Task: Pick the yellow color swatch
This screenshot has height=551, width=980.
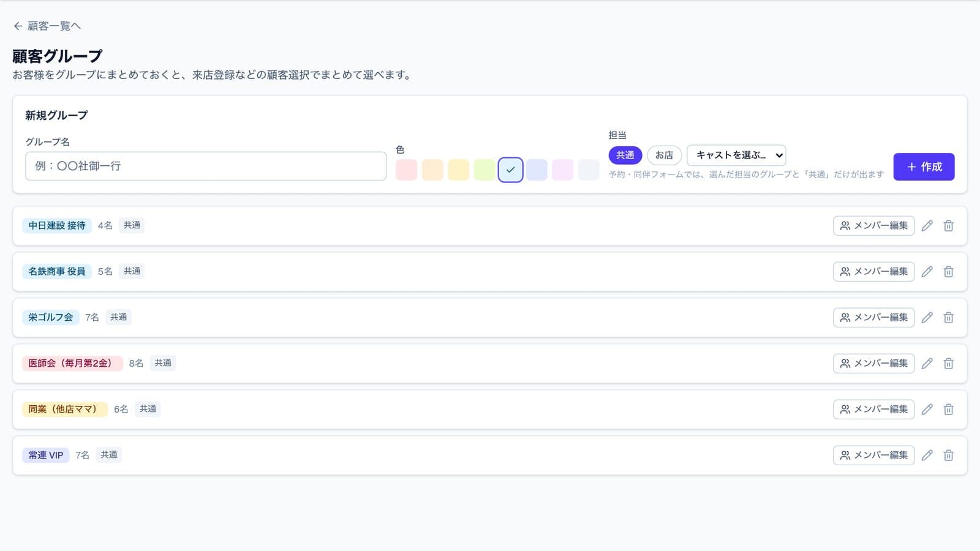Action: click(459, 170)
